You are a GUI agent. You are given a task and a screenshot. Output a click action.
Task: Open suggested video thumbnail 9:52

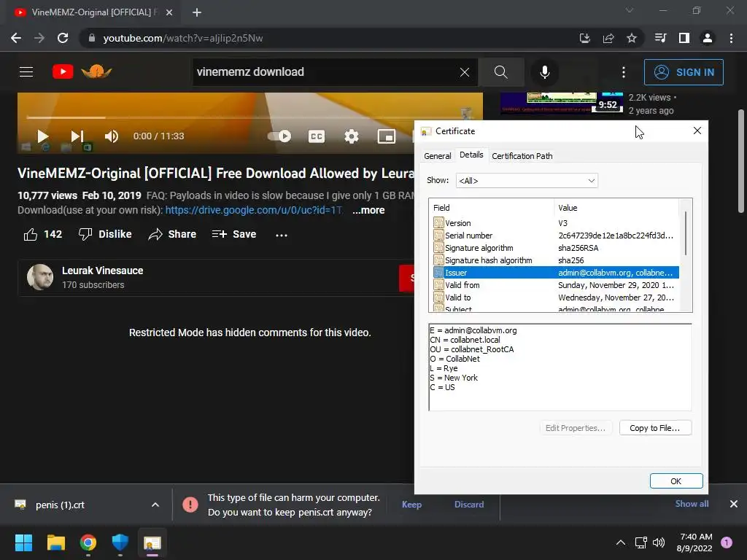[562, 102]
